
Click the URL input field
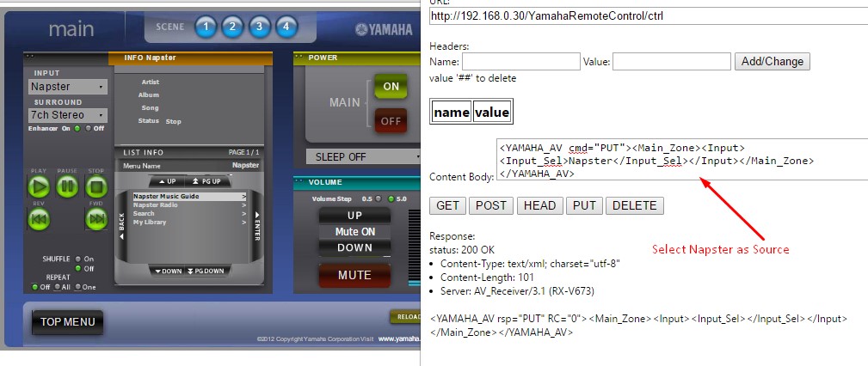point(649,16)
